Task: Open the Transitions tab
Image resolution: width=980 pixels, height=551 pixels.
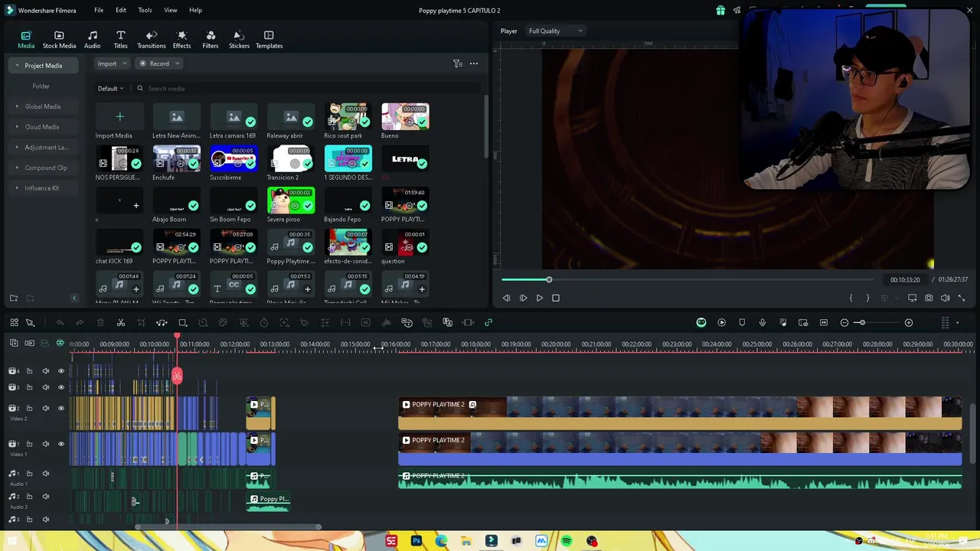Action: (151, 40)
